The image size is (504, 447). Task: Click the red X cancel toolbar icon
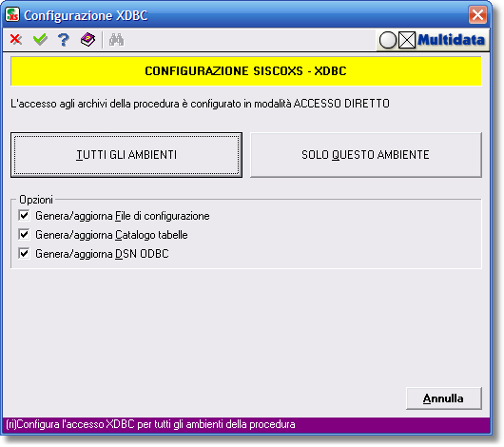click(16, 40)
